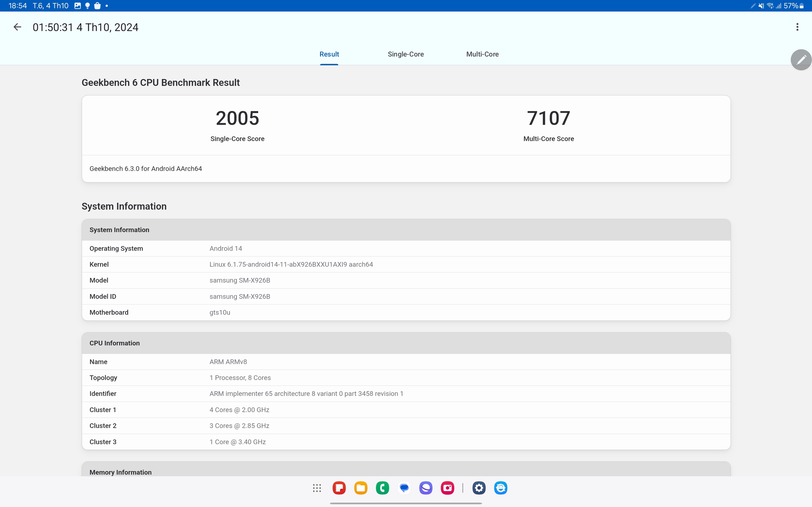Tap the Operating System 'Android 14' value
This screenshot has width=812, height=507.
coord(226,248)
